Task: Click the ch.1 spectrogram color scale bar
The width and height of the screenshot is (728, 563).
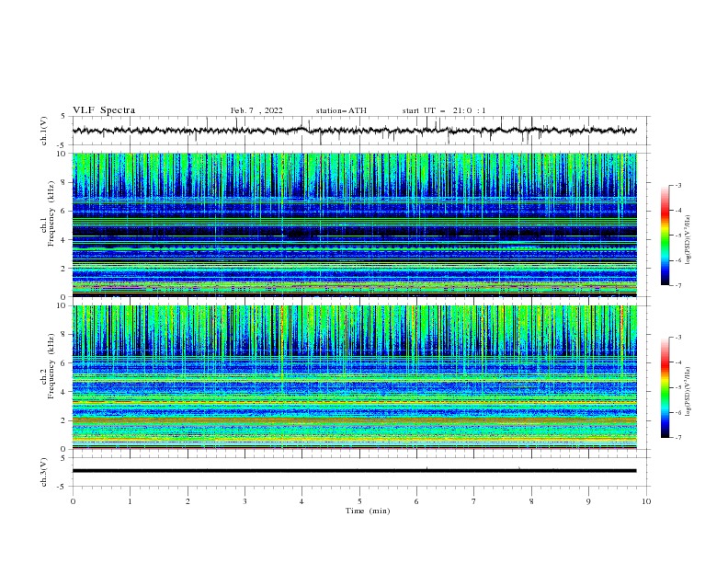Action: point(665,236)
